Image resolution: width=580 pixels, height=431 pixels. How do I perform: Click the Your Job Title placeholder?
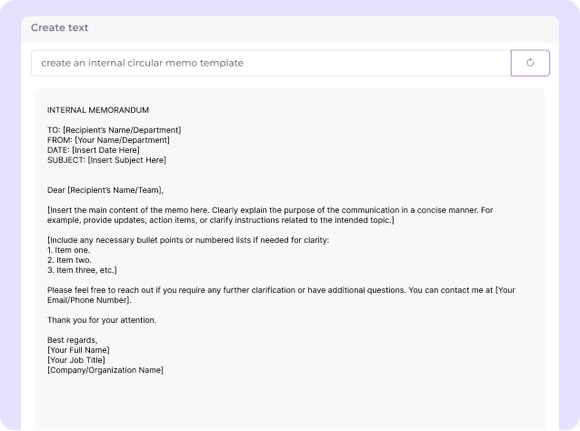76,360
